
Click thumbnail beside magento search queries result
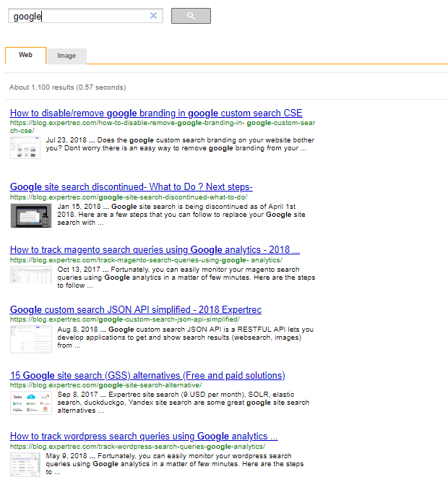31,275
